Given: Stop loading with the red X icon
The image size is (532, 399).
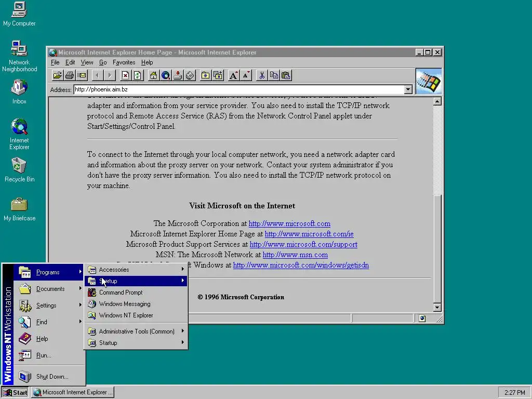Looking at the screenshot, I should (x=125, y=75).
